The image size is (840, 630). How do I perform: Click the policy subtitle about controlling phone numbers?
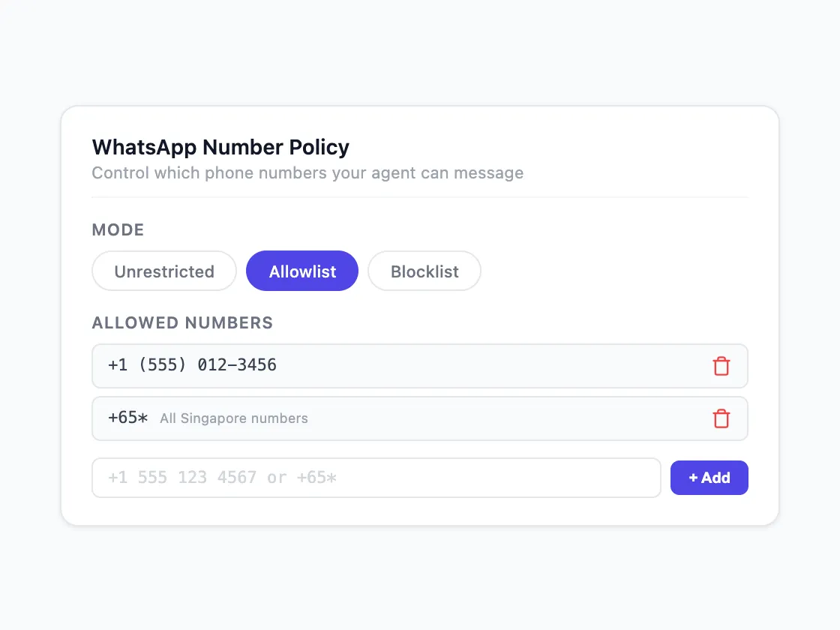point(307,173)
